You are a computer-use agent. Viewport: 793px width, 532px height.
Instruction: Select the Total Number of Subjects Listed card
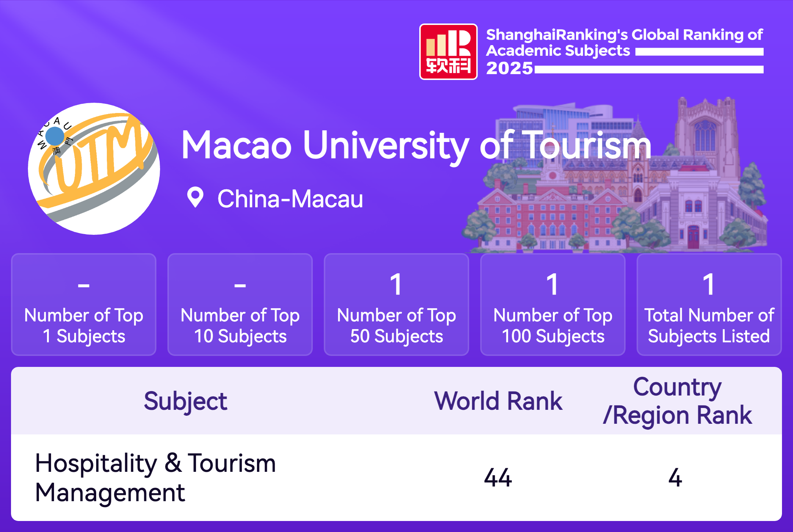click(709, 305)
